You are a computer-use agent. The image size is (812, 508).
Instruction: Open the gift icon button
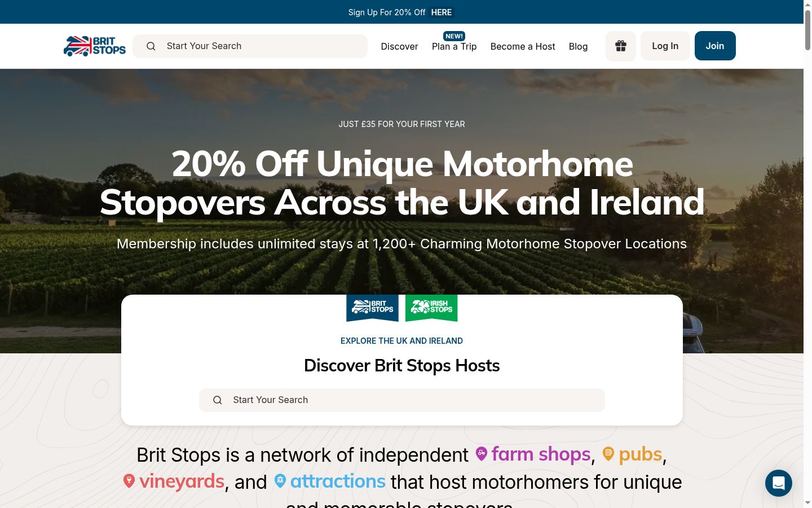621,46
